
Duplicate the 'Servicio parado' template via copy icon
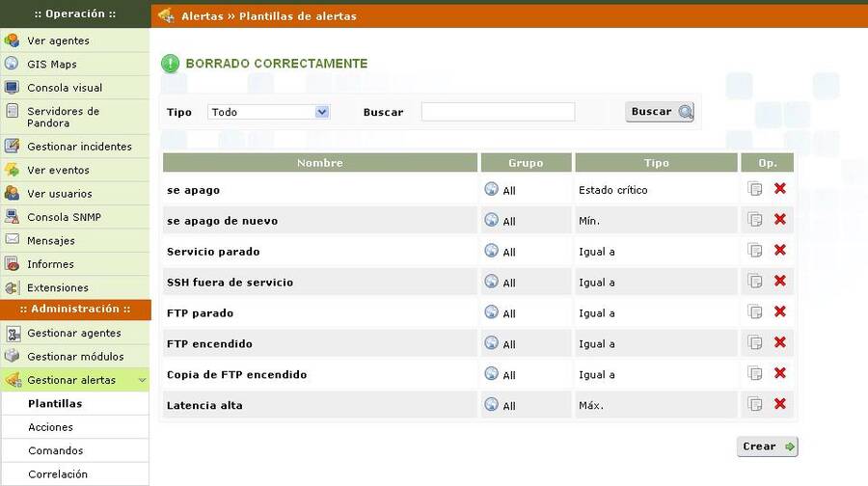[x=755, y=251]
